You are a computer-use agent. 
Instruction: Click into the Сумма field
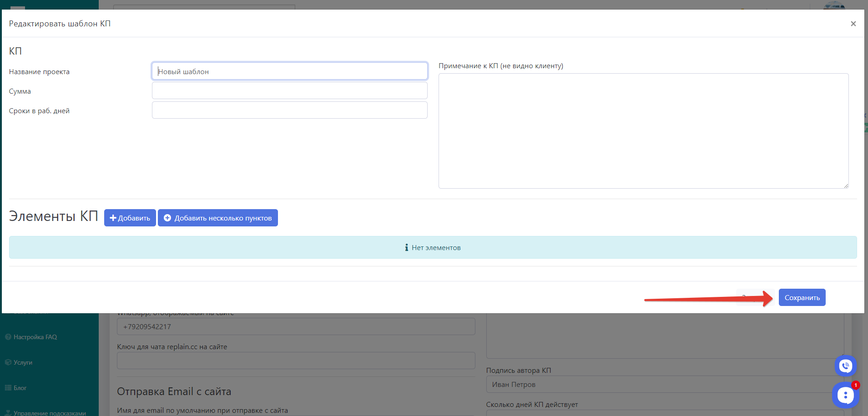(x=289, y=90)
